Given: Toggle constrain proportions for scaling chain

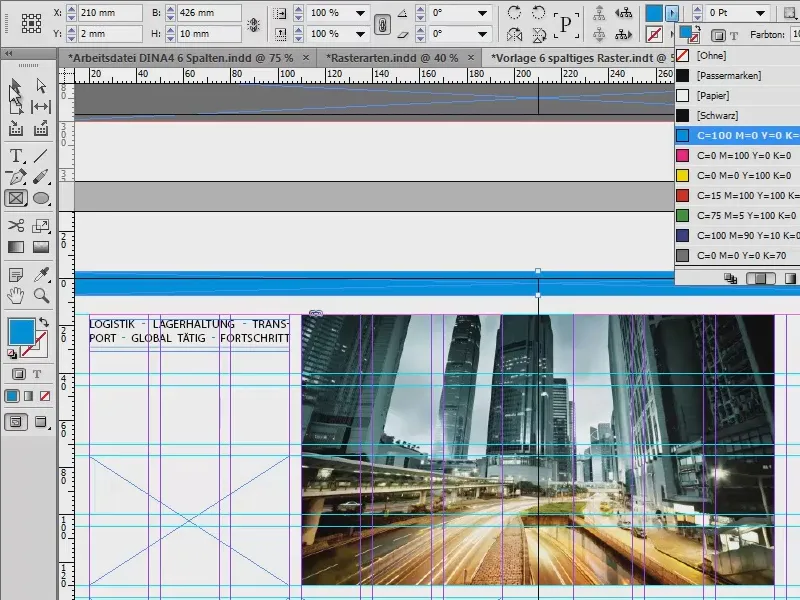Looking at the screenshot, I should point(382,24).
